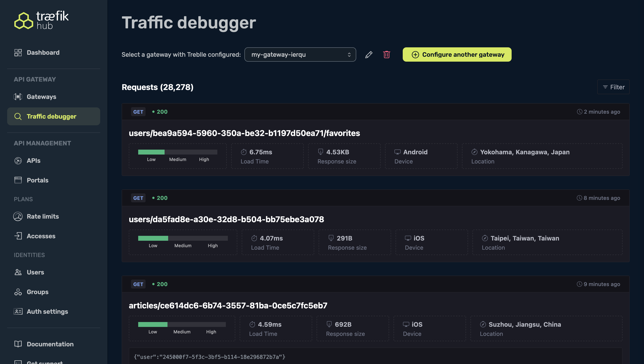Open the Documentation link
644x364 pixels.
(50, 344)
